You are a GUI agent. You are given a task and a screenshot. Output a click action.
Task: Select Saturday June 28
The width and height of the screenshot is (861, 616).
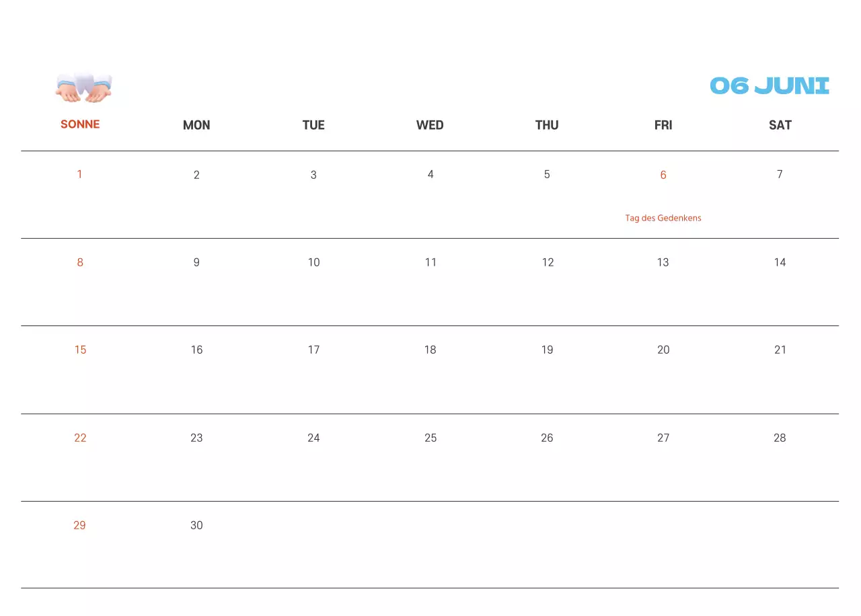point(780,438)
